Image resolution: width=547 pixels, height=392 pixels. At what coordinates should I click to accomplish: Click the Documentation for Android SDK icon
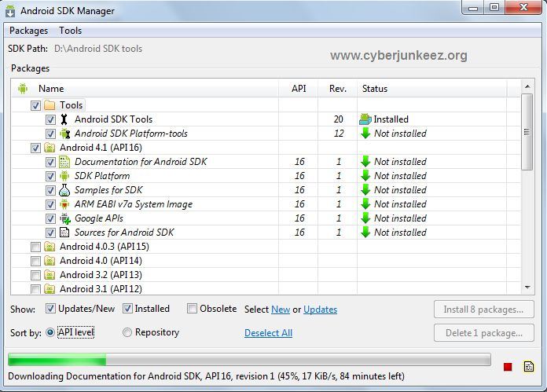coord(64,162)
